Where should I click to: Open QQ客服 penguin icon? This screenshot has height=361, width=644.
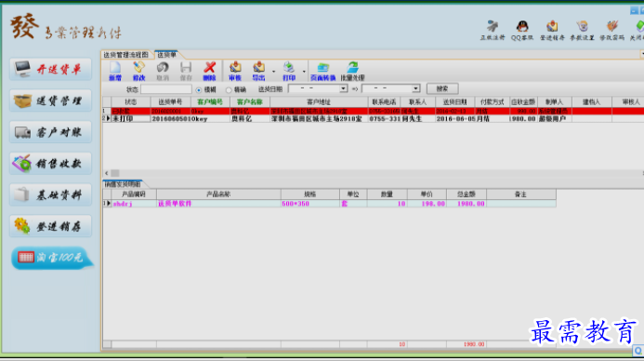(x=522, y=31)
